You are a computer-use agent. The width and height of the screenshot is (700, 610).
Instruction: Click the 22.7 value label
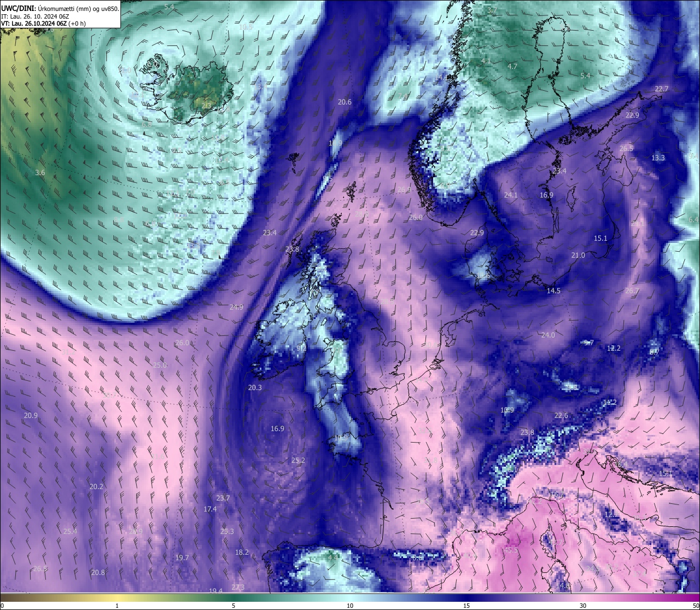(x=662, y=89)
